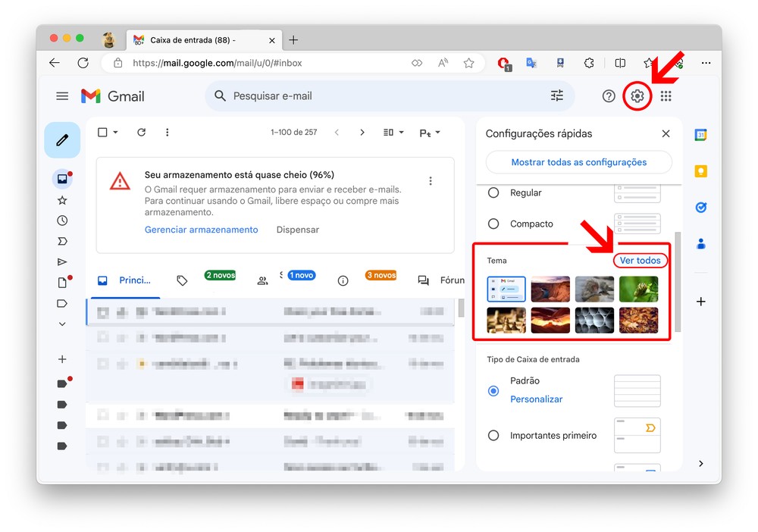Image resolution: width=758 pixels, height=532 pixels.
Task: Select Regular density option
Action: point(493,192)
